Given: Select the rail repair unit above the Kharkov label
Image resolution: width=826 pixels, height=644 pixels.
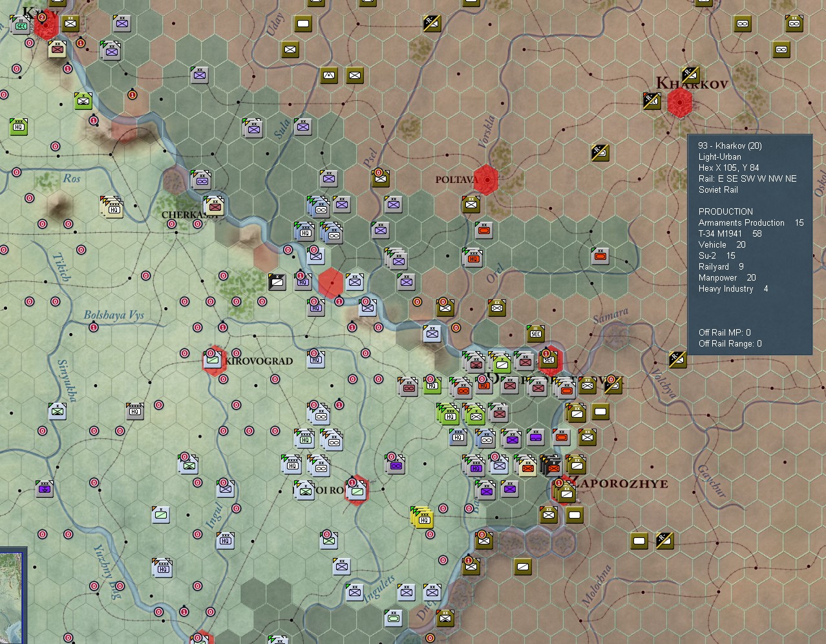Looking at the screenshot, I should pos(690,74).
